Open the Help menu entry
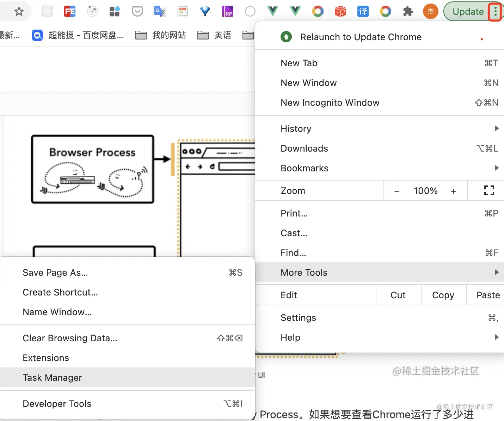Screen dimensions: 504x421 coord(380,337)
